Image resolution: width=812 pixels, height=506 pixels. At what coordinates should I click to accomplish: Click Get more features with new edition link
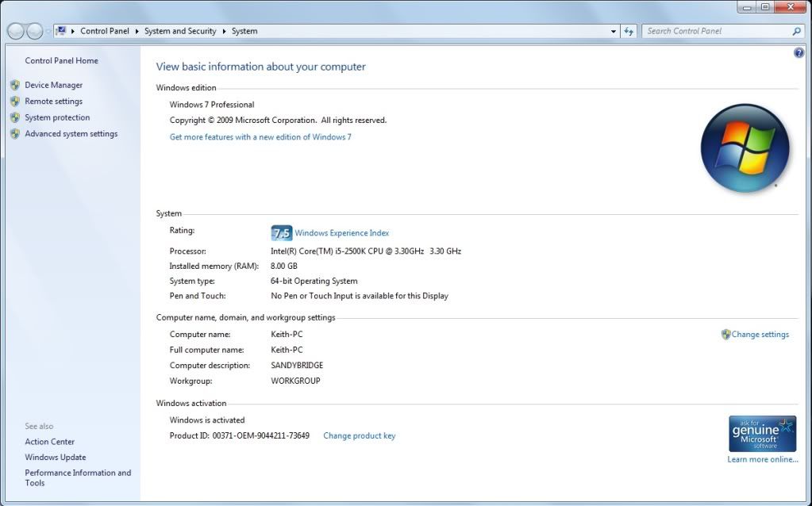point(260,137)
